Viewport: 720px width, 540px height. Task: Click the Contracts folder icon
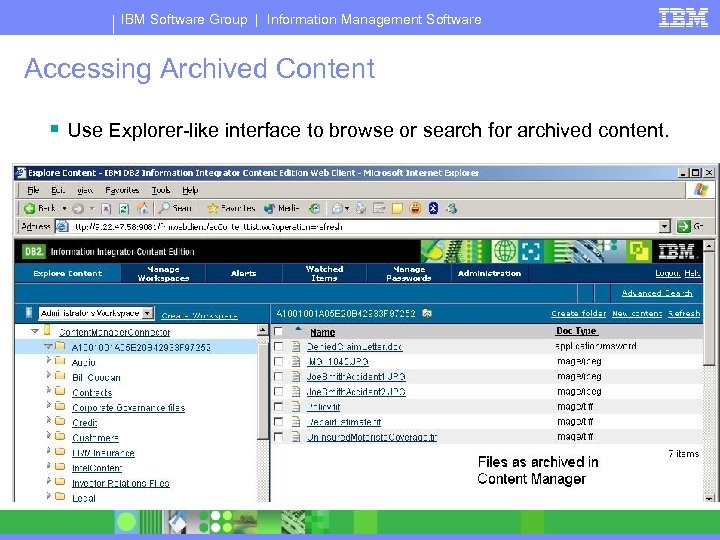pos(60,391)
